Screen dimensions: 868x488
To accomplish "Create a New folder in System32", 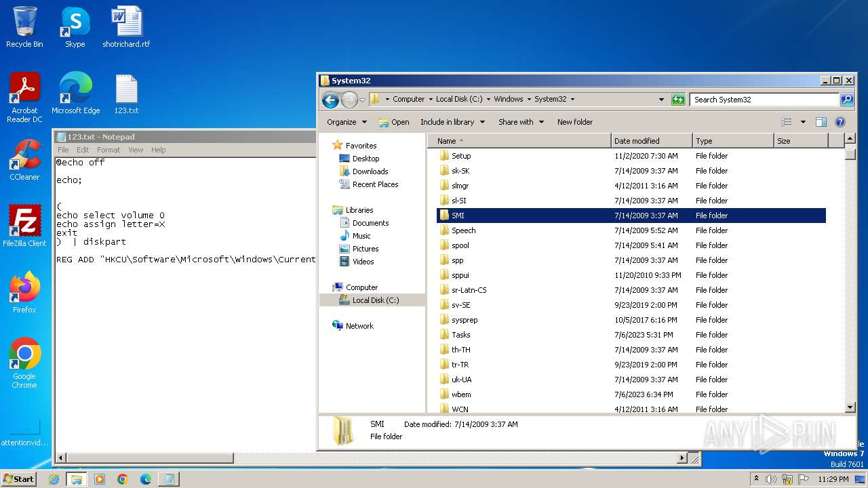I will (x=575, y=122).
